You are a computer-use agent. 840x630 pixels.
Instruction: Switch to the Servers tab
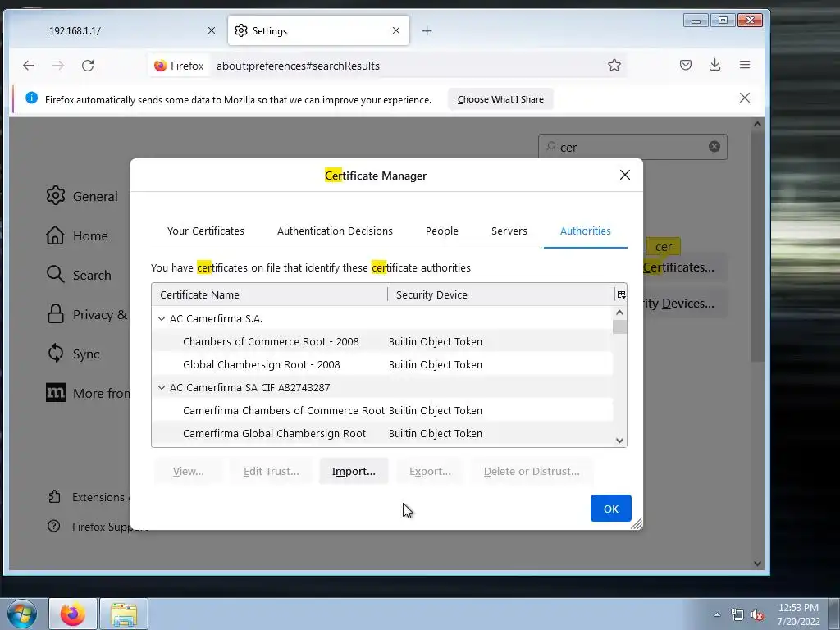[x=509, y=231]
